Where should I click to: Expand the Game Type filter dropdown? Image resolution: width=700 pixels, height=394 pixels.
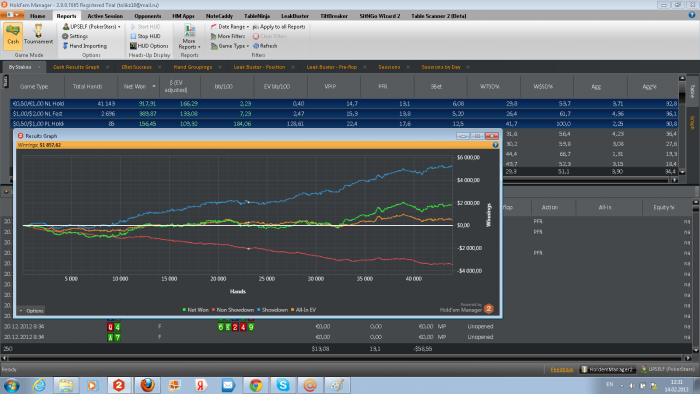click(x=229, y=46)
